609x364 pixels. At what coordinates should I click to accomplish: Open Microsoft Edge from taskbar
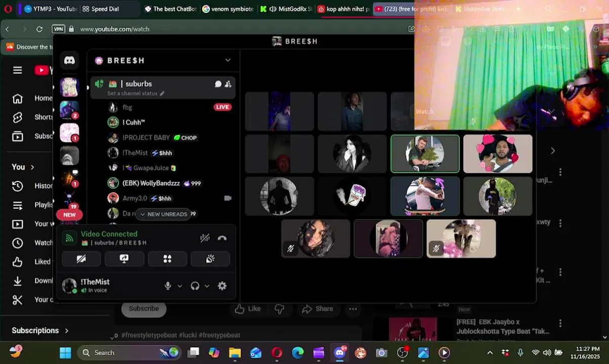pos(298,353)
